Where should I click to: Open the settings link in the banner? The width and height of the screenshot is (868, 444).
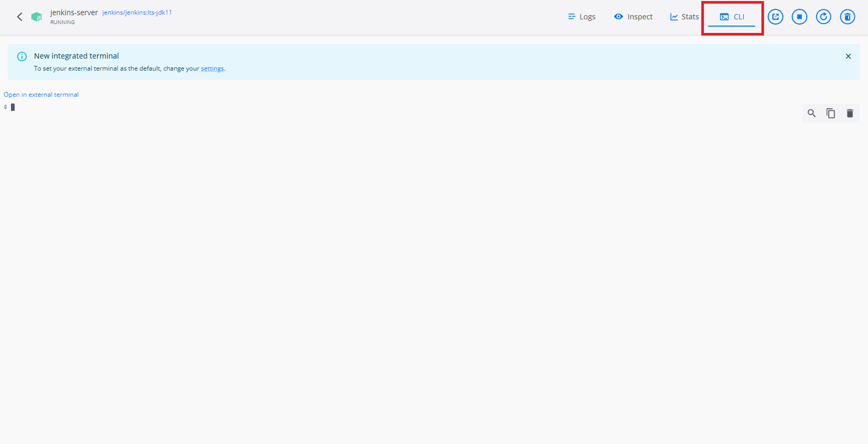click(x=212, y=69)
